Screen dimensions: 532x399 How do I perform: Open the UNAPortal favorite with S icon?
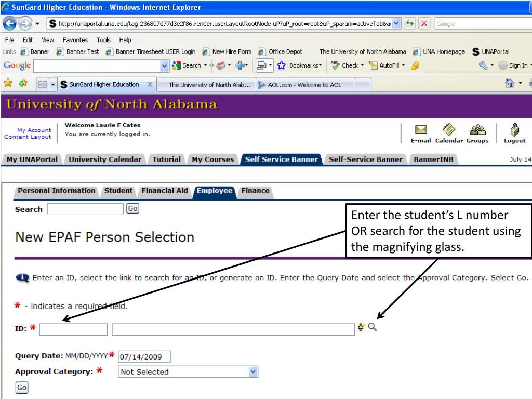(491, 51)
